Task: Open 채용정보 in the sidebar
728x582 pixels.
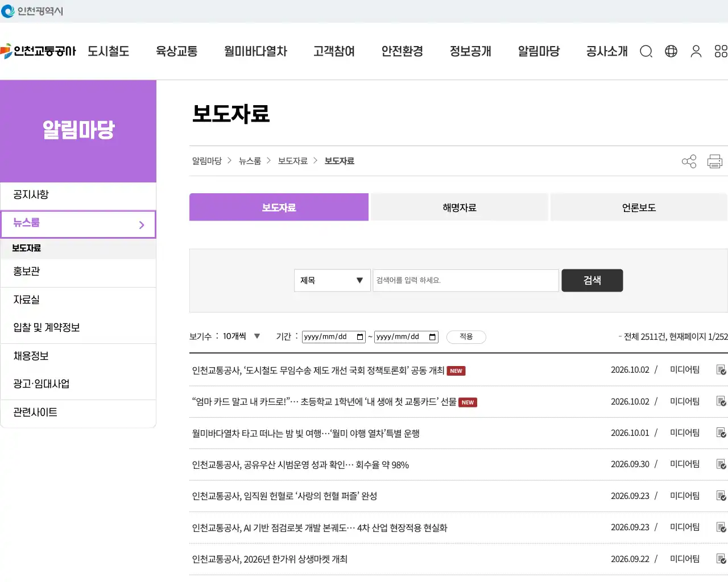Action: pyautogui.click(x=78, y=356)
